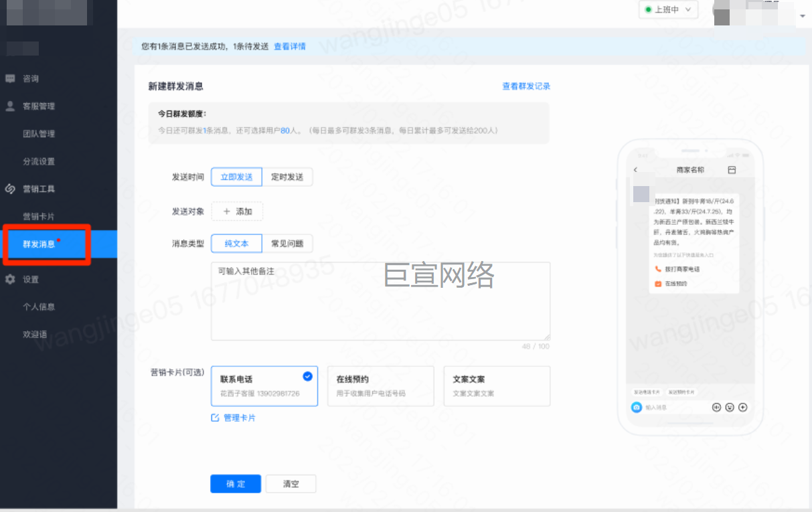Tap the camera icon in phone preview
This screenshot has height=512, width=812.
tap(636, 407)
